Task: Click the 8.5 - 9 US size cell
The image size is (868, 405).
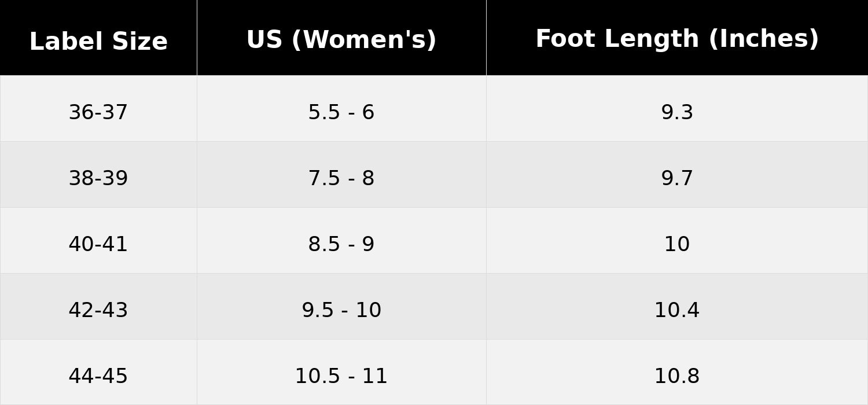Action: coord(341,244)
